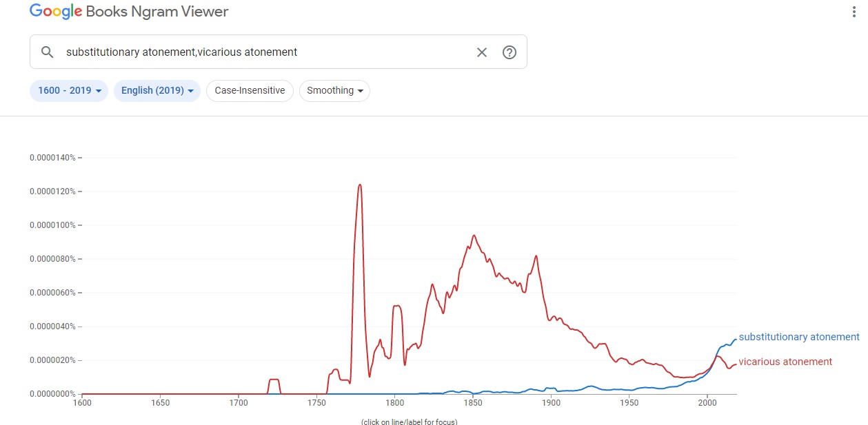Open the help question mark icon

[x=509, y=52]
